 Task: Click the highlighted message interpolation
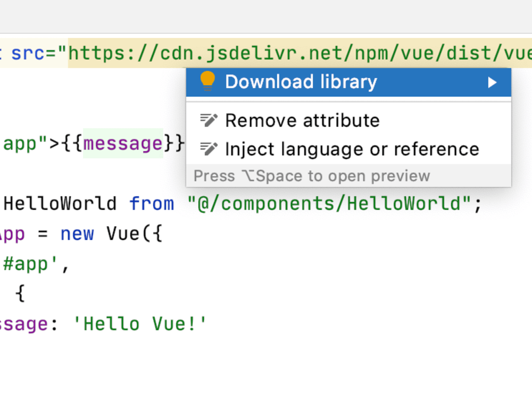[x=123, y=143]
